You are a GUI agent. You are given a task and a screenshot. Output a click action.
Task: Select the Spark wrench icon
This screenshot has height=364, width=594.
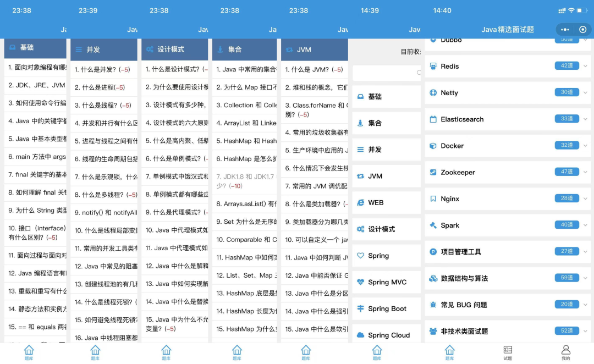(433, 225)
